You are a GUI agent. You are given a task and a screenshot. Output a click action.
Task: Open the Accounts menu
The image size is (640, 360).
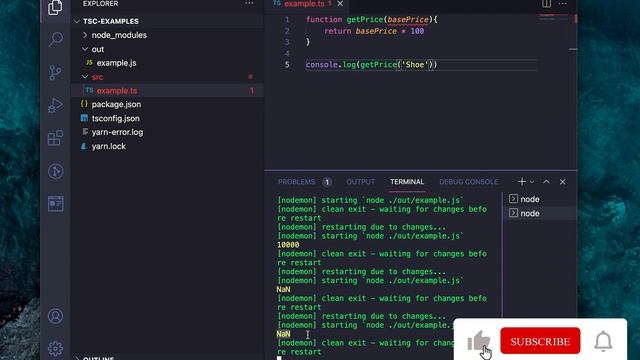click(55, 316)
